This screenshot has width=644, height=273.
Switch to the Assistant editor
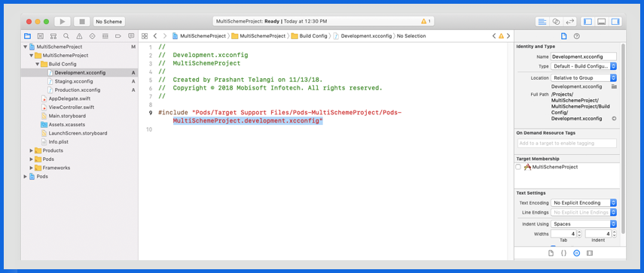[x=556, y=21]
